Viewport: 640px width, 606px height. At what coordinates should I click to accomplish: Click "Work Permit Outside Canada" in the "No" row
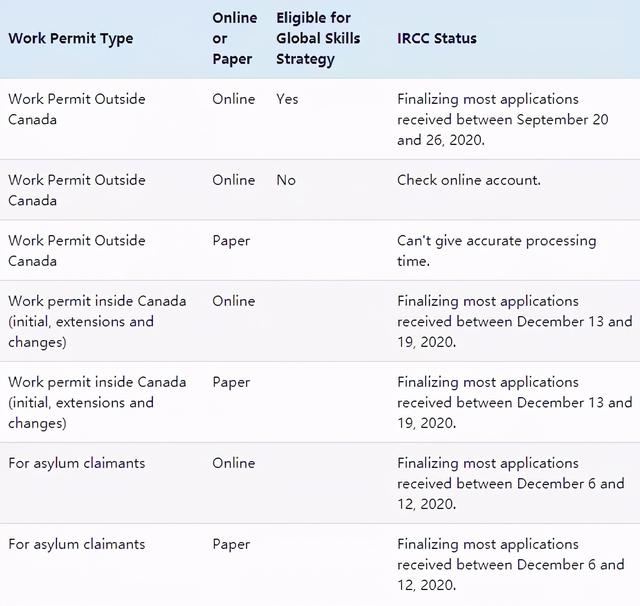pyautogui.click(x=77, y=190)
